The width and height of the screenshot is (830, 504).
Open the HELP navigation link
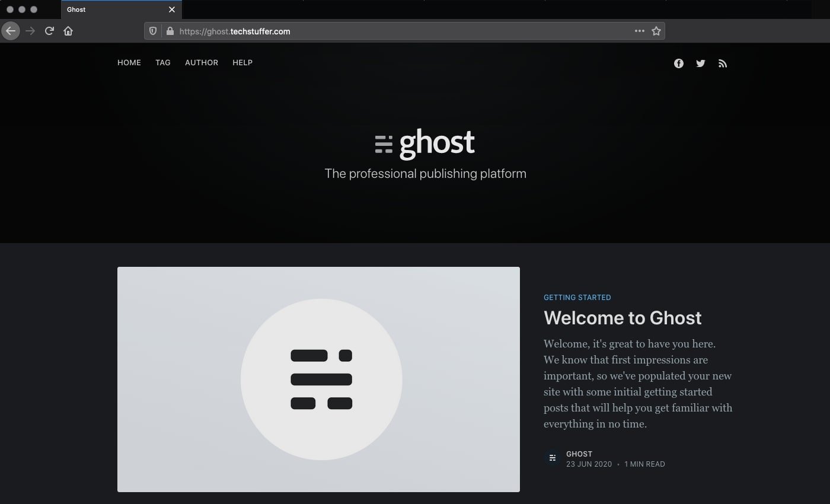[242, 62]
